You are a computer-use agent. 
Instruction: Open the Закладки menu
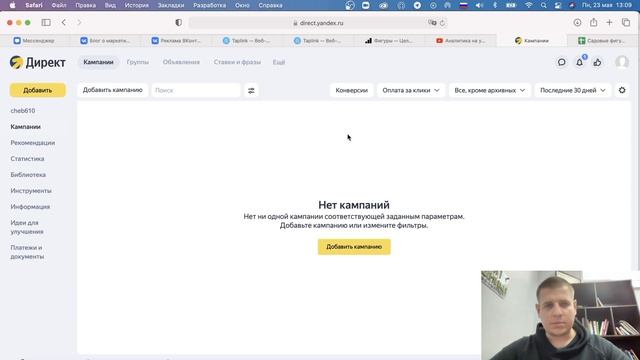coord(171,5)
